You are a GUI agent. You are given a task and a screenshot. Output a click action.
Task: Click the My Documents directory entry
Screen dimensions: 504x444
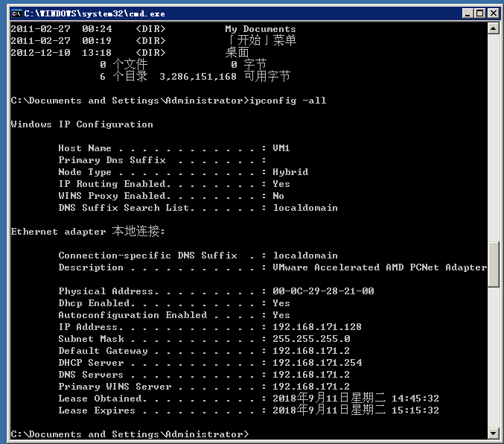[261, 29]
